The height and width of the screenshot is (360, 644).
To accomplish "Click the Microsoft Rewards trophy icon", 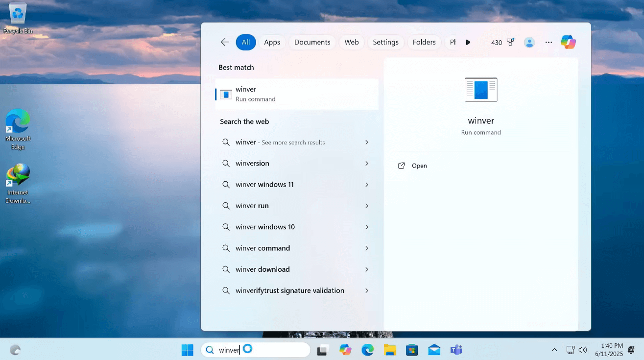I will pyautogui.click(x=510, y=42).
